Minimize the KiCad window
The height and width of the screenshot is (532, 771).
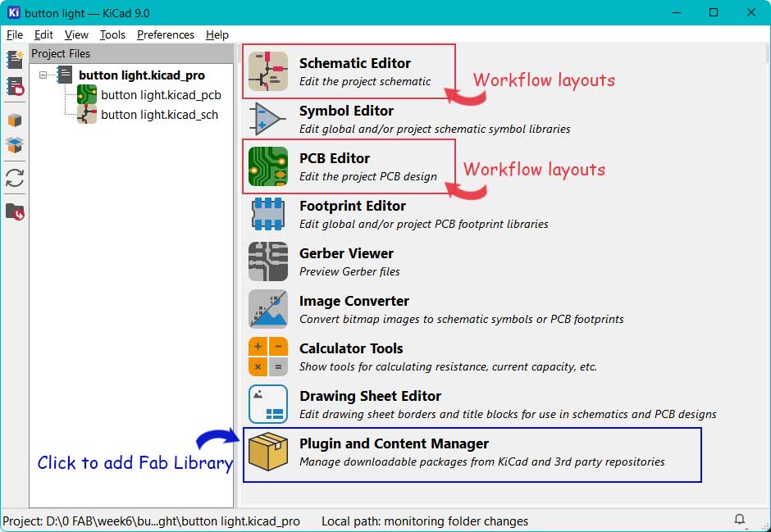pyautogui.click(x=677, y=12)
